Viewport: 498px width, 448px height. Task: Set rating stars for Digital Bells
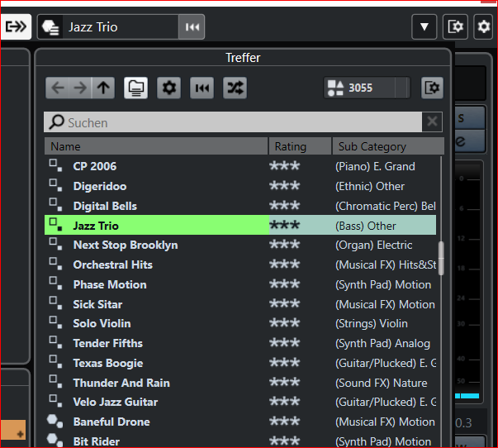coord(285,206)
